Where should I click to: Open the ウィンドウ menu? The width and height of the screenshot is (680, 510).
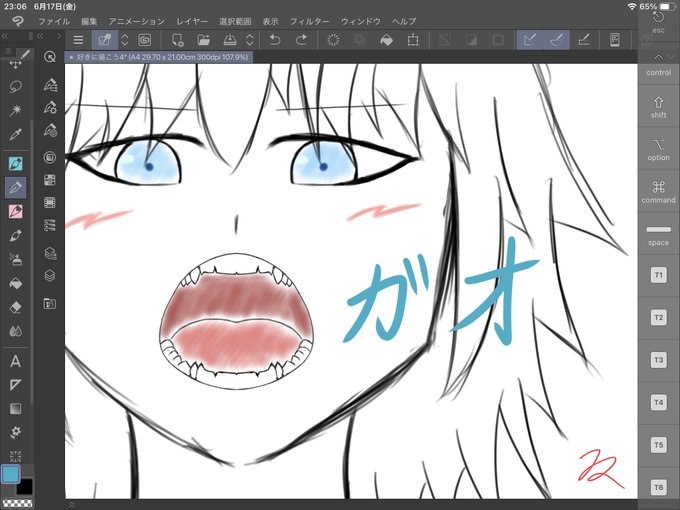click(x=360, y=21)
